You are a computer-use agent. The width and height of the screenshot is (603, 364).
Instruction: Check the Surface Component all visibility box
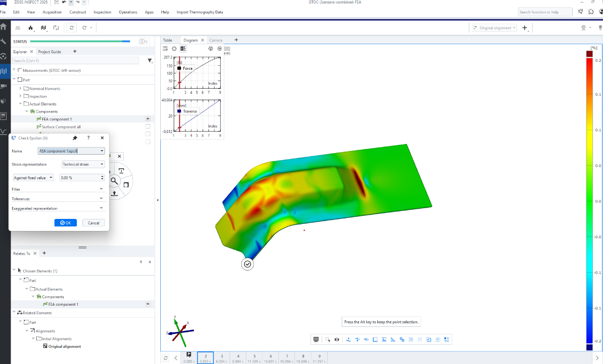148,127
